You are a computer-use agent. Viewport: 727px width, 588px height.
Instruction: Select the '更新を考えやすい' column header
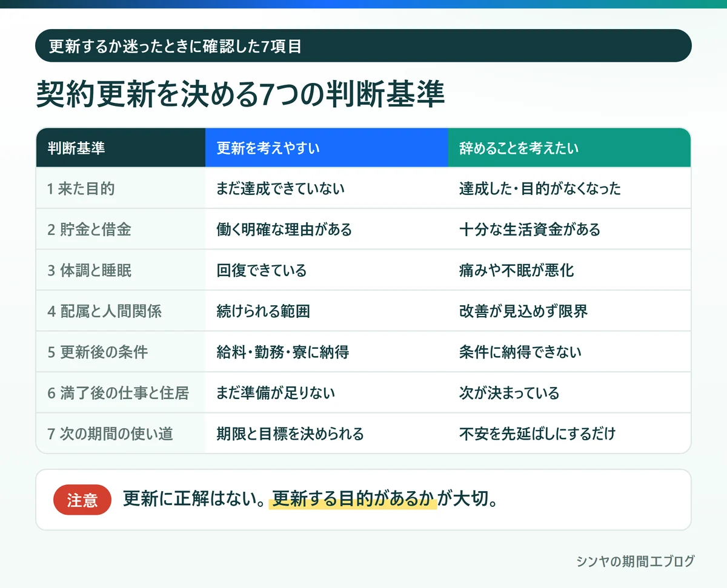tap(327, 148)
